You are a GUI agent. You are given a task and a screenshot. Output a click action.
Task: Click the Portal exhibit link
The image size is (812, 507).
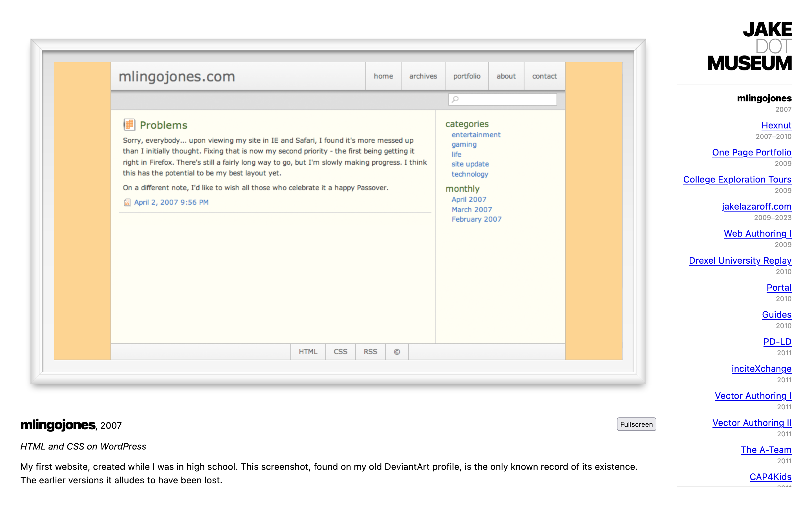(778, 288)
